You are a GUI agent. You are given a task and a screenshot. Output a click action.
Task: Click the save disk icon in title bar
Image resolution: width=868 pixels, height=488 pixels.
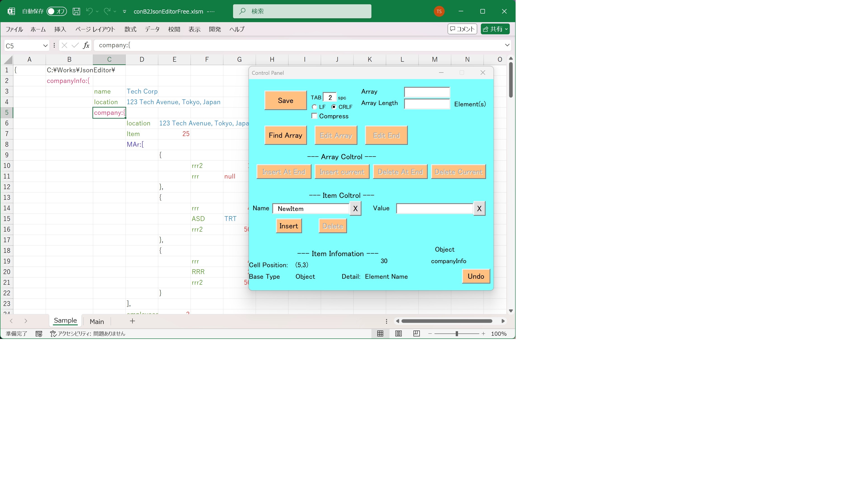click(x=76, y=12)
